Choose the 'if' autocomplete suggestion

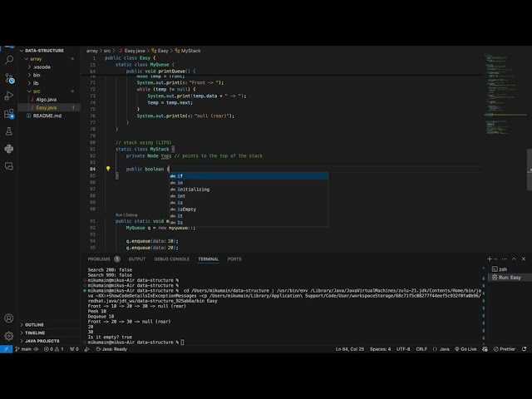click(x=249, y=175)
